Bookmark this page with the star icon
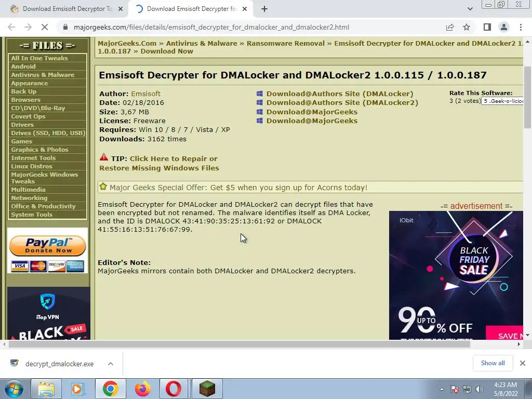Image resolution: width=532 pixels, height=399 pixels. coord(467,27)
